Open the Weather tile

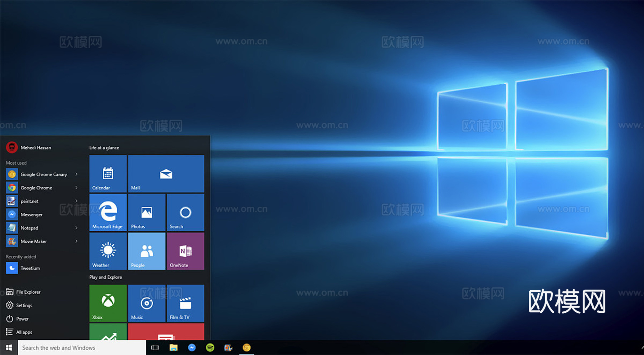108,251
